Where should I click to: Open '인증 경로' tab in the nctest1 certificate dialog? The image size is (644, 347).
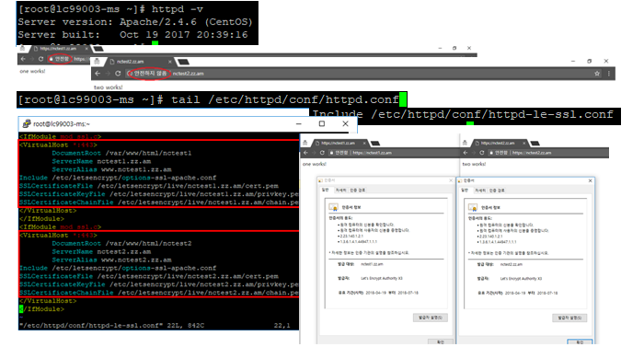[x=358, y=190]
